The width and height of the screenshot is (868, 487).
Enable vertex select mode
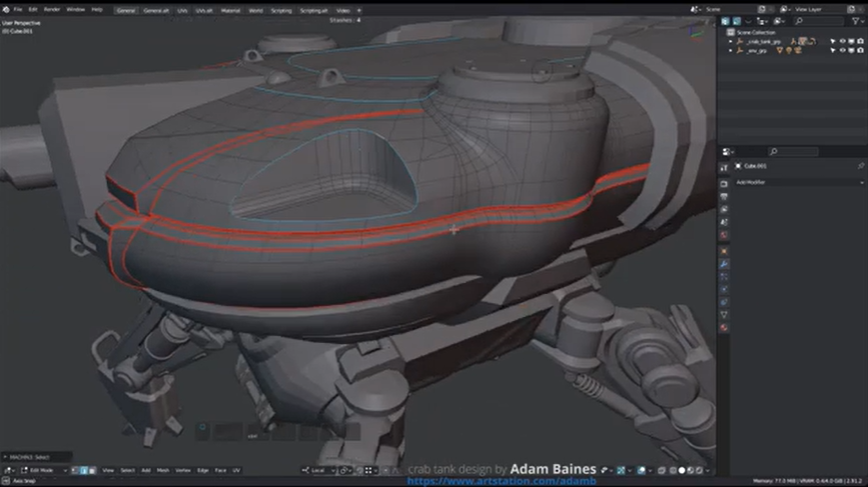point(75,470)
